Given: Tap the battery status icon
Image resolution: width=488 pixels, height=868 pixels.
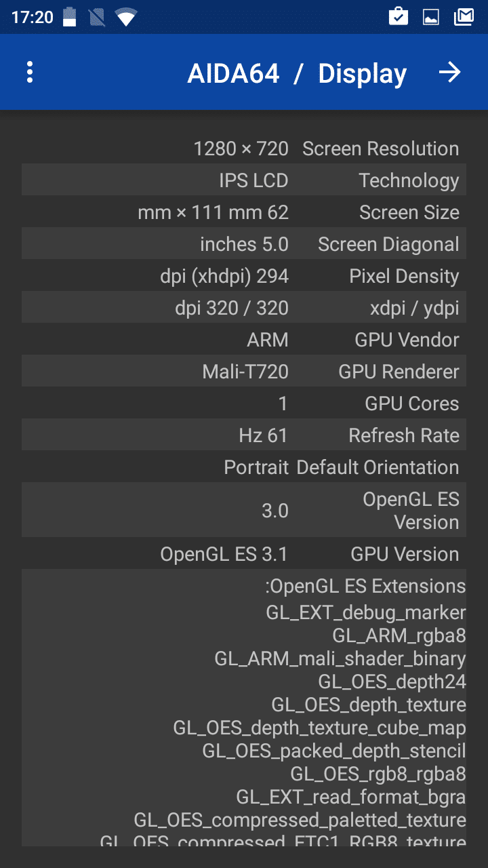Looking at the screenshot, I should click(70, 17).
